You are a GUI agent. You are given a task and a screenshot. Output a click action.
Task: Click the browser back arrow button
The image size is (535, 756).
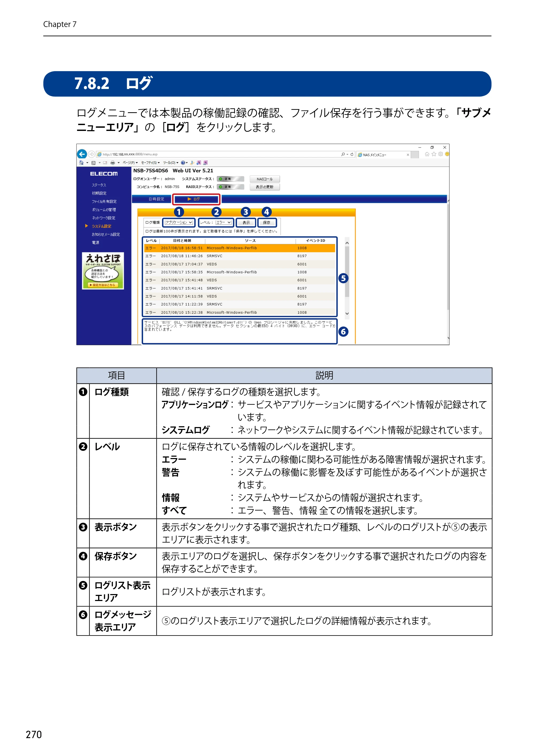point(82,154)
